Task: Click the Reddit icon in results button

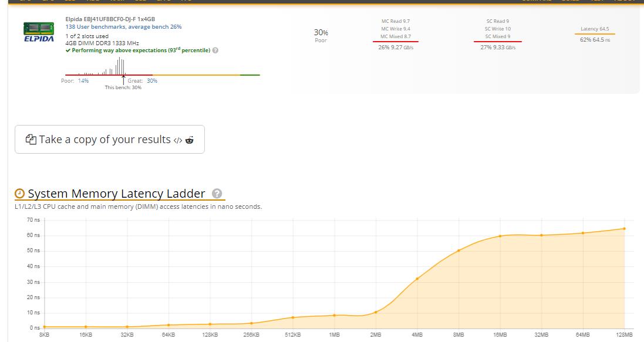Action: tap(190, 140)
